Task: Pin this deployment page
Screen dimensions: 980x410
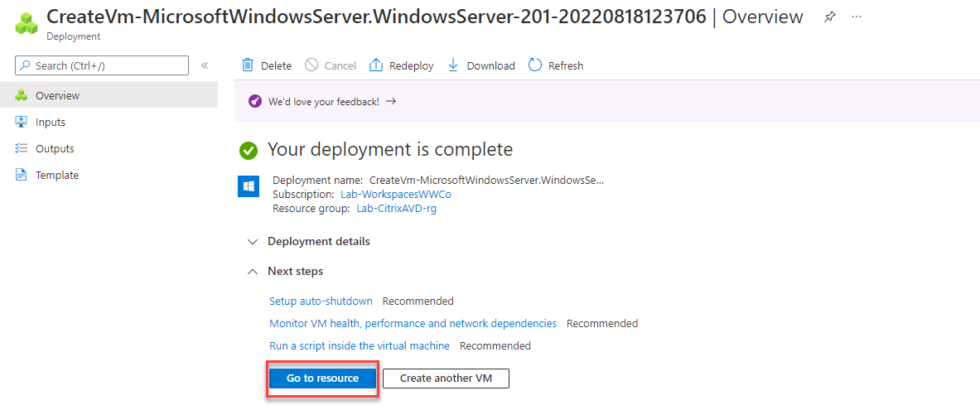Action: (x=829, y=17)
